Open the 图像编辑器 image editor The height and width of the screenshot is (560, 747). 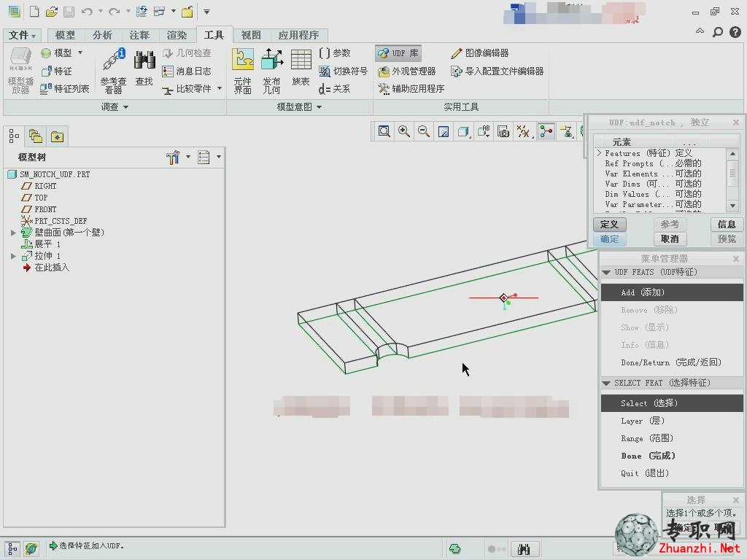[480, 52]
